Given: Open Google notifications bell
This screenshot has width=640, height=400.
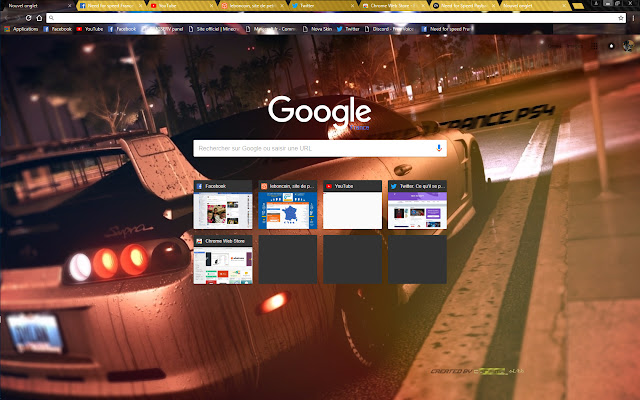Looking at the screenshot, I should pyautogui.click(x=611, y=46).
